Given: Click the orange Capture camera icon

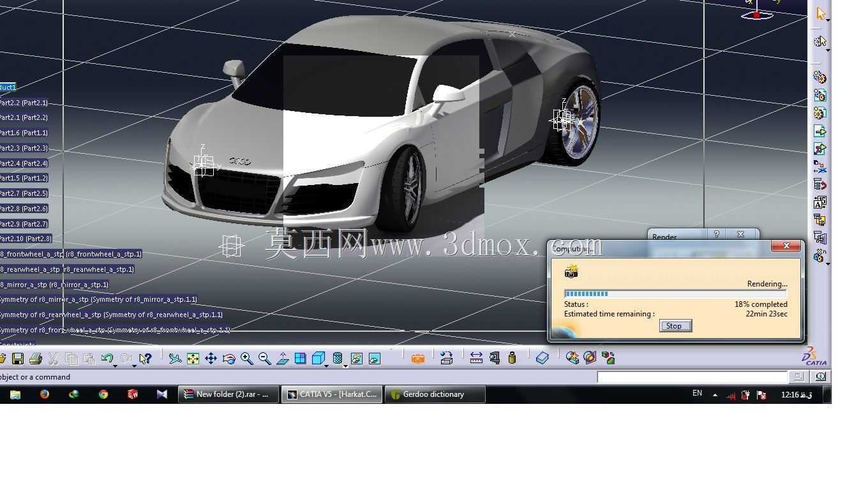Looking at the screenshot, I should 418,359.
